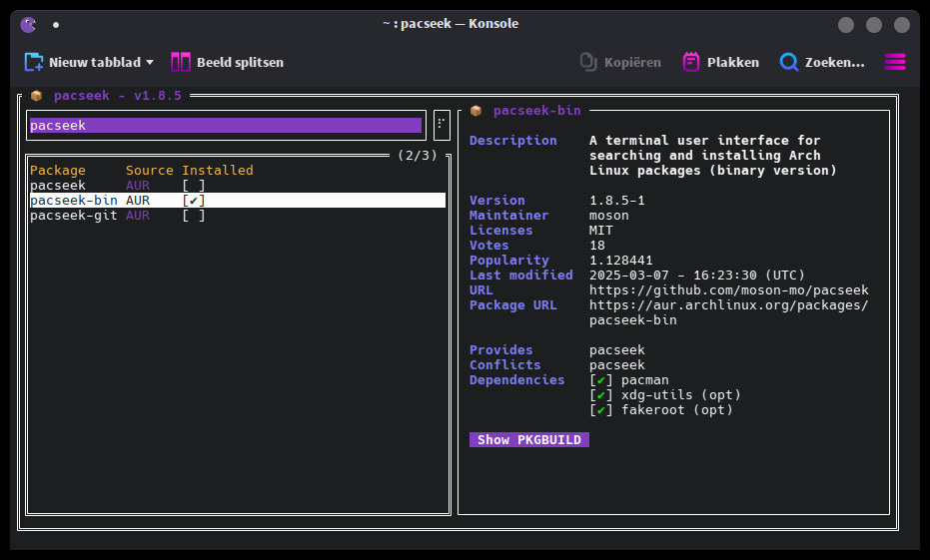This screenshot has width=930, height=560.
Task: Click the Zoeken magnifier icon
Action: click(789, 62)
